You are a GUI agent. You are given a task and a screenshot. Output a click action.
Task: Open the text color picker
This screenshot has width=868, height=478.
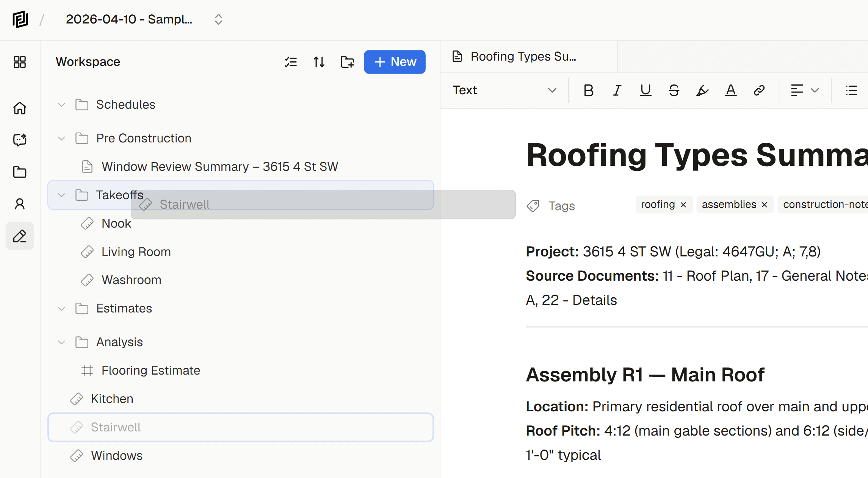point(730,91)
